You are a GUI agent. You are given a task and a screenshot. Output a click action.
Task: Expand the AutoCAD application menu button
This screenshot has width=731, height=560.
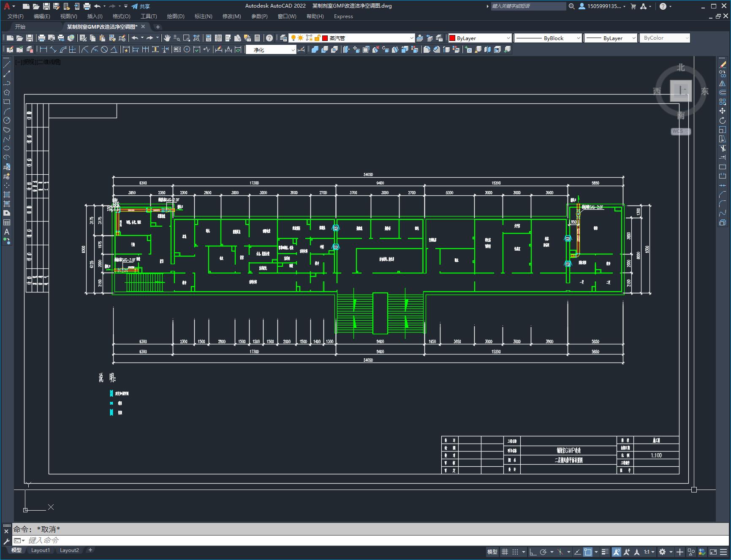[8, 6]
